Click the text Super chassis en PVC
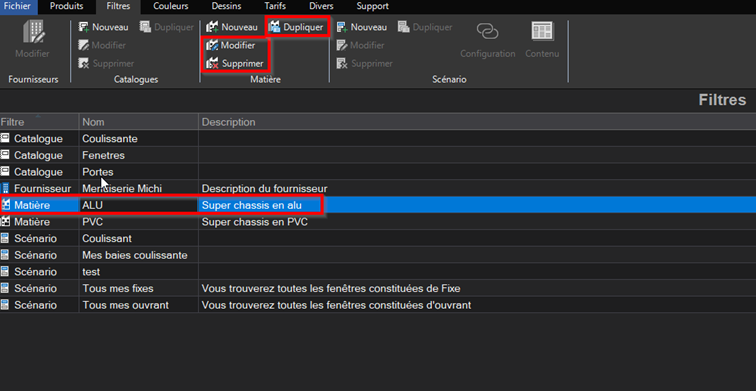Viewport: 756px width, 391px height. coord(255,222)
